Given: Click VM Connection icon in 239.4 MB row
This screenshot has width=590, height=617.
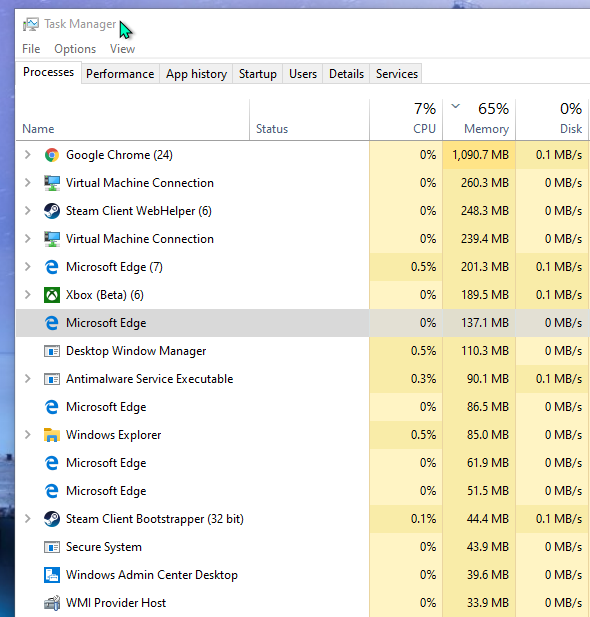Looking at the screenshot, I should (52, 239).
